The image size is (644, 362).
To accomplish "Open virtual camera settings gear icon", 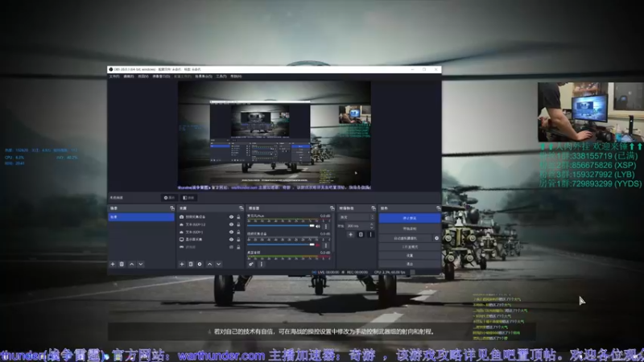I will [436, 238].
